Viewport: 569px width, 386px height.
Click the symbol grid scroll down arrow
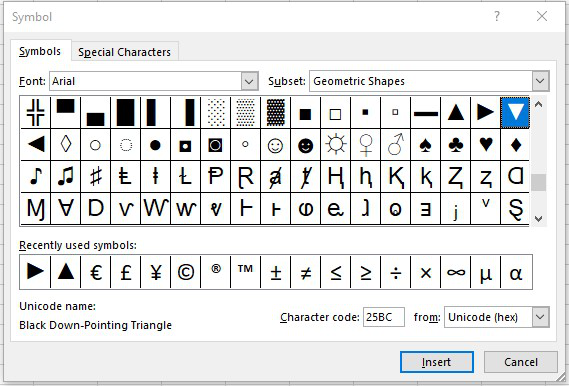(539, 218)
